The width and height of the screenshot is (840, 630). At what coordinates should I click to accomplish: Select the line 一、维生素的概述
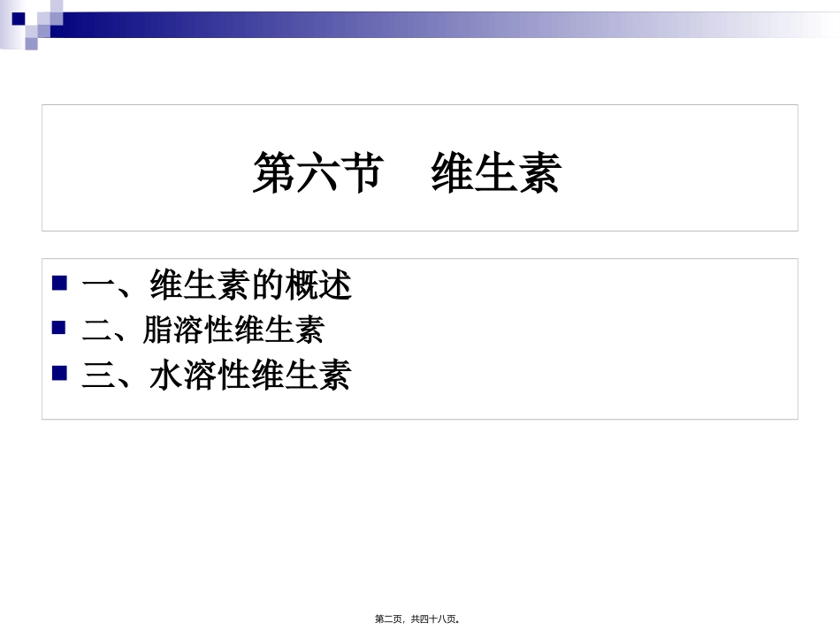tap(217, 285)
